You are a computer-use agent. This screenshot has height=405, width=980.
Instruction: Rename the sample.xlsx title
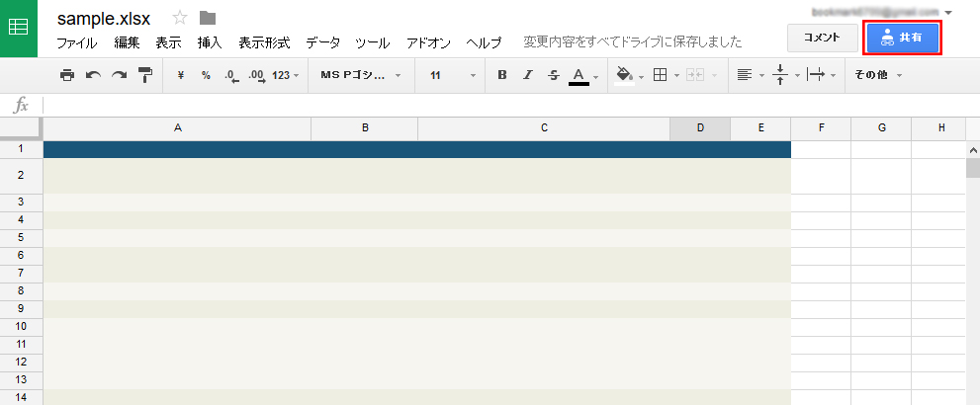click(104, 19)
